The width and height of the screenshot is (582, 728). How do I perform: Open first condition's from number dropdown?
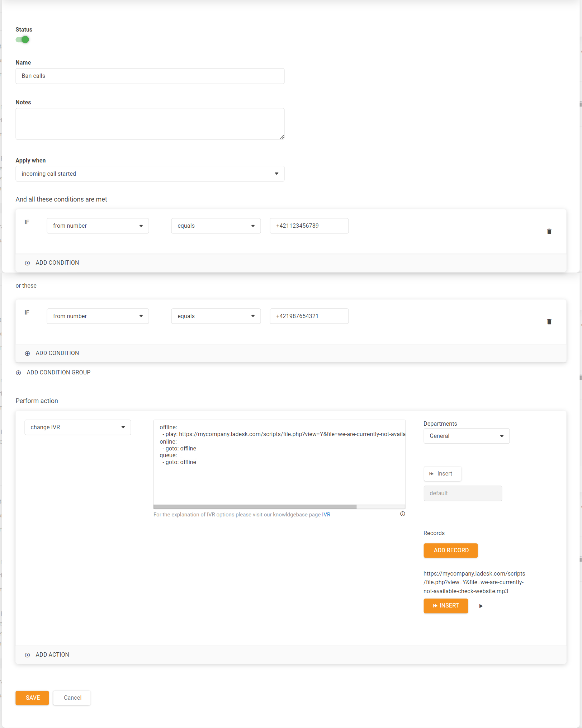[98, 226]
